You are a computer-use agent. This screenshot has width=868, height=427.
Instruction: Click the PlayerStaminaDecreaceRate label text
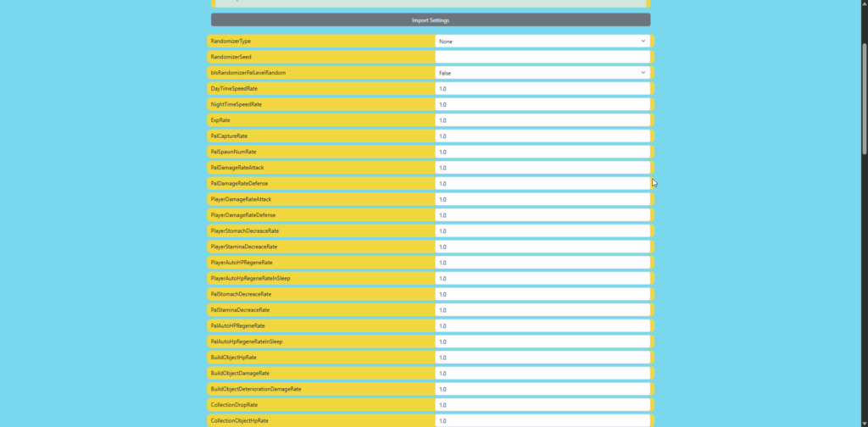244,247
